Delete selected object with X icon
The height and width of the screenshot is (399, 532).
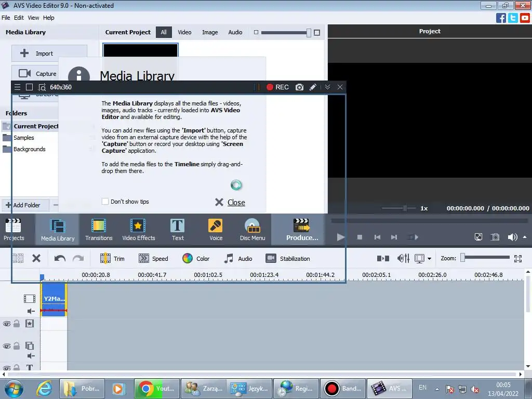[x=36, y=259]
